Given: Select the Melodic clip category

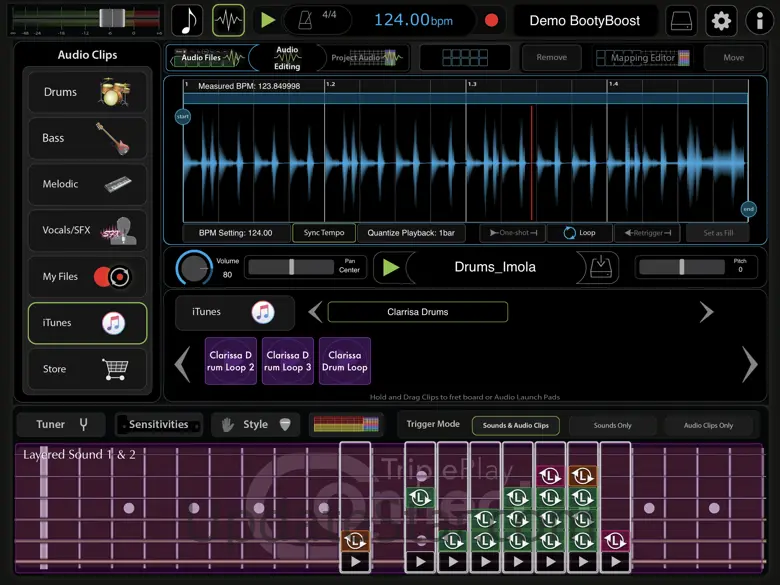Looking at the screenshot, I should click(88, 184).
